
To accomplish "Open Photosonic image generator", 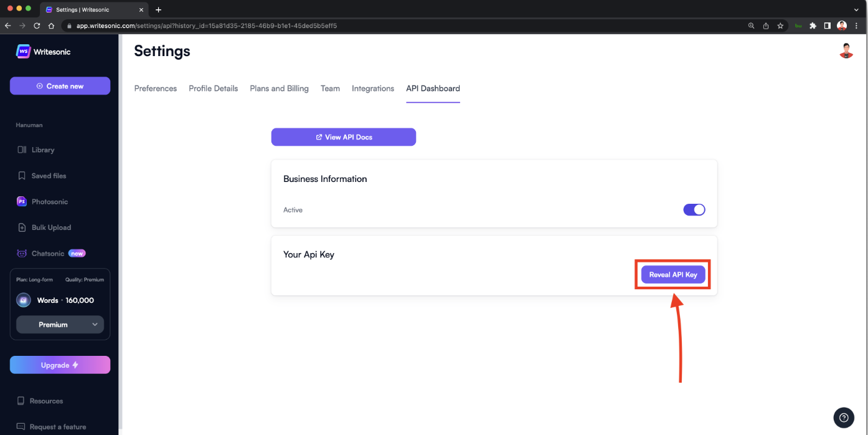I will (x=49, y=202).
